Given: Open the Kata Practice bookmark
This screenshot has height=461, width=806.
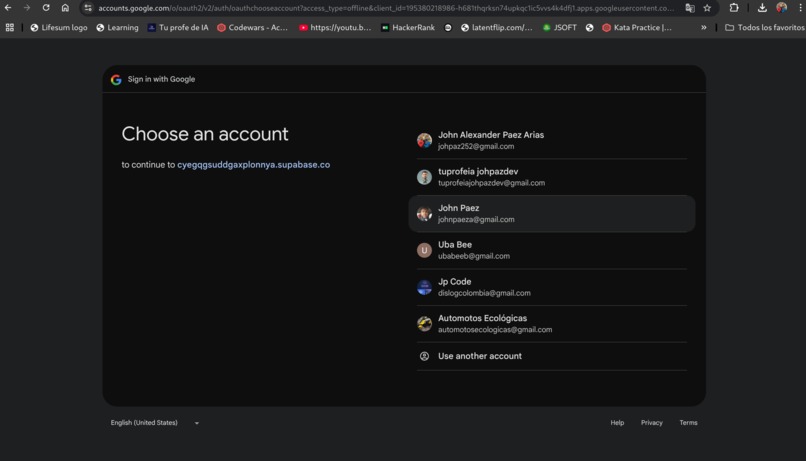Looking at the screenshot, I should pyautogui.click(x=637, y=28).
